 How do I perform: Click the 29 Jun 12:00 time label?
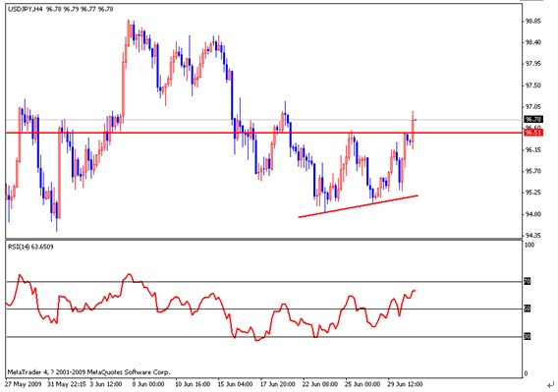pyautogui.click(x=405, y=384)
